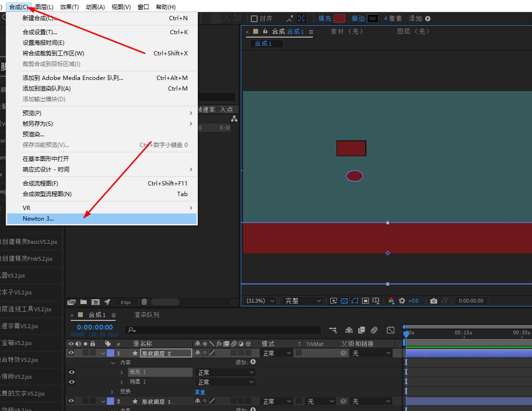Open the 图层(L) menu

tap(44, 7)
